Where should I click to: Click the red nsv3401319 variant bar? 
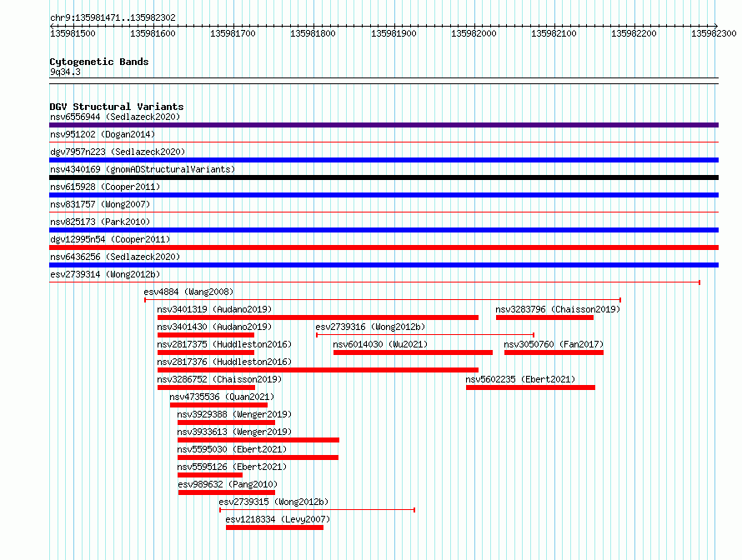coord(318,317)
